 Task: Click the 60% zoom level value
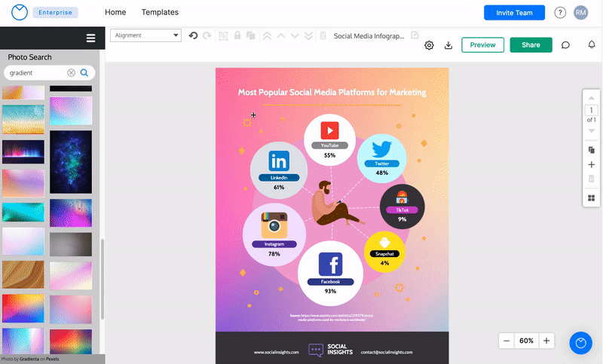click(x=526, y=341)
